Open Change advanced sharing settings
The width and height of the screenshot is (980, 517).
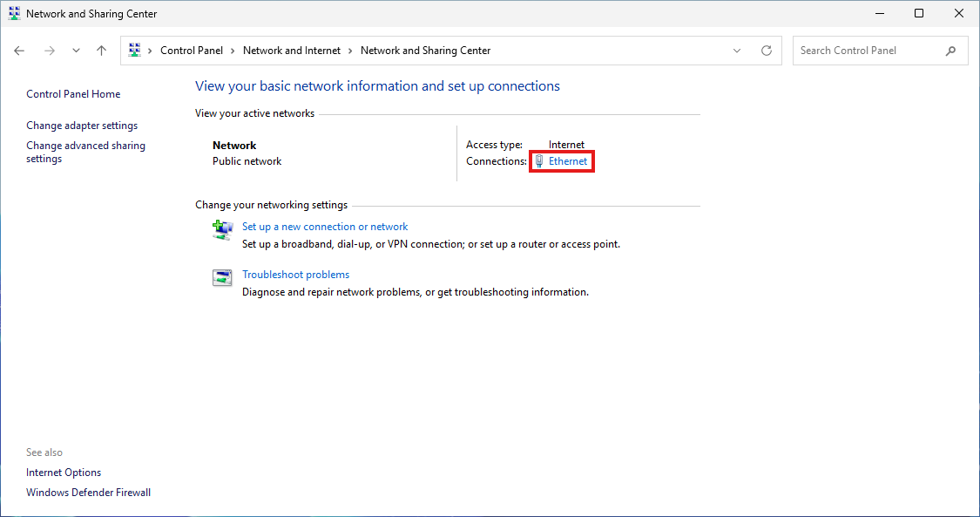click(x=85, y=152)
